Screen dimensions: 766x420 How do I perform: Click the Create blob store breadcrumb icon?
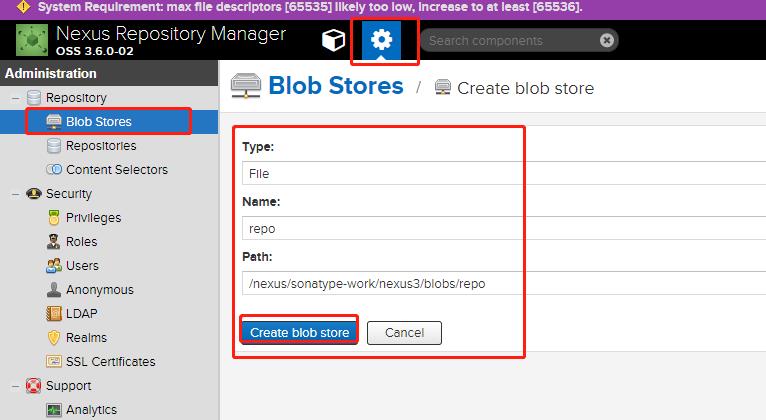click(443, 87)
